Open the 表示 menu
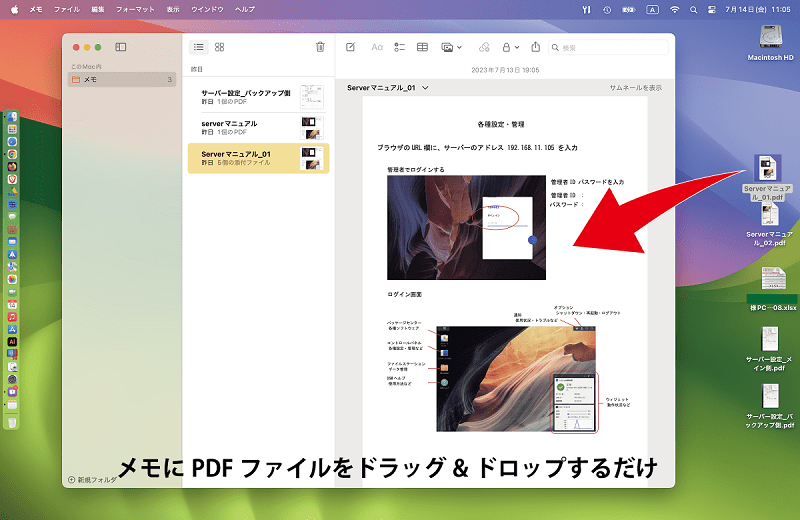Screen dimensions: 800x520 tap(173, 9)
